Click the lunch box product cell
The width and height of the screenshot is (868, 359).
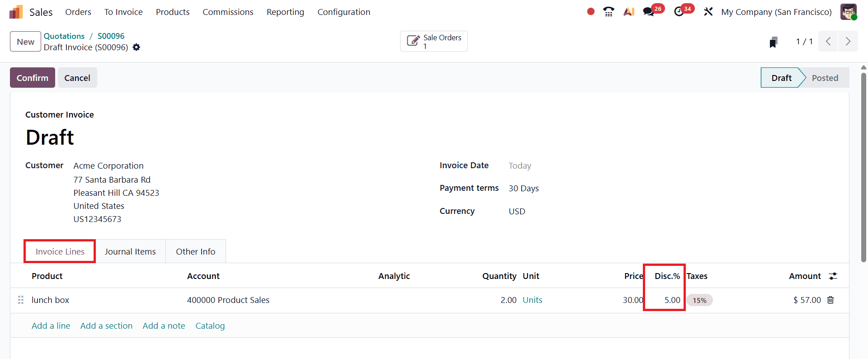[x=50, y=300]
